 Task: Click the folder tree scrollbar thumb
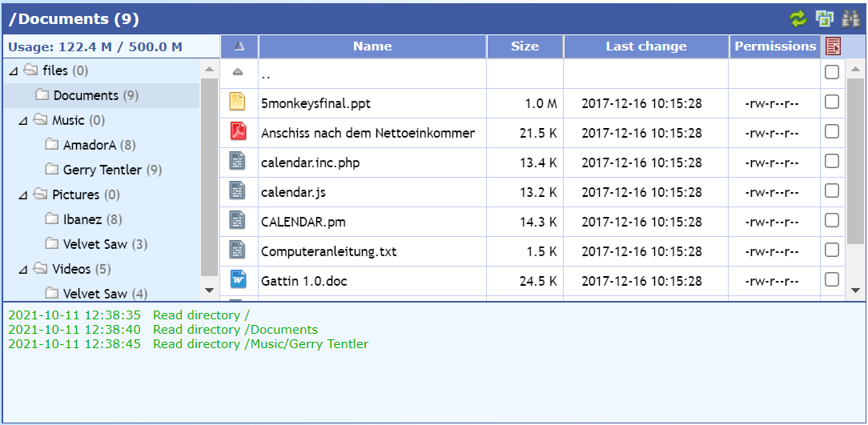coord(209,177)
